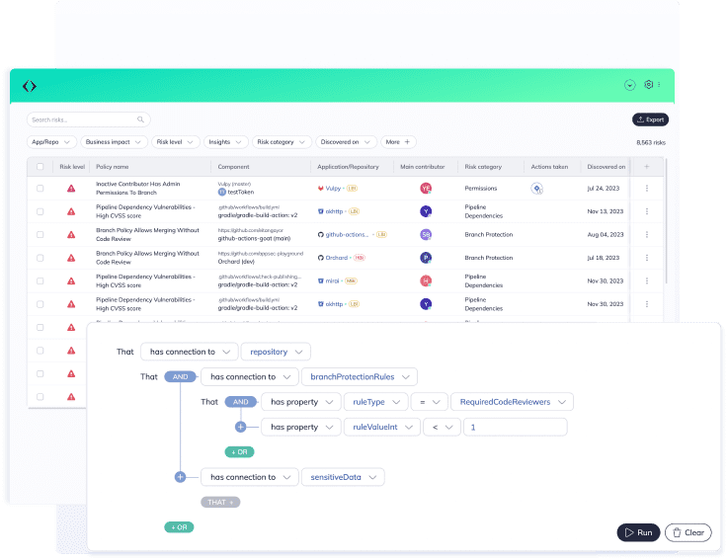Click the Export button
The image size is (728, 560).
point(649,120)
